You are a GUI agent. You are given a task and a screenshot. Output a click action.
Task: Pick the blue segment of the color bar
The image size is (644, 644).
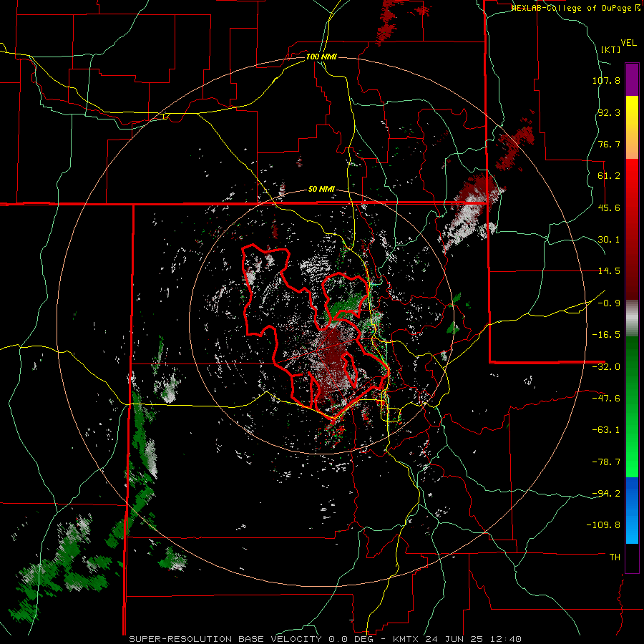tap(632, 510)
